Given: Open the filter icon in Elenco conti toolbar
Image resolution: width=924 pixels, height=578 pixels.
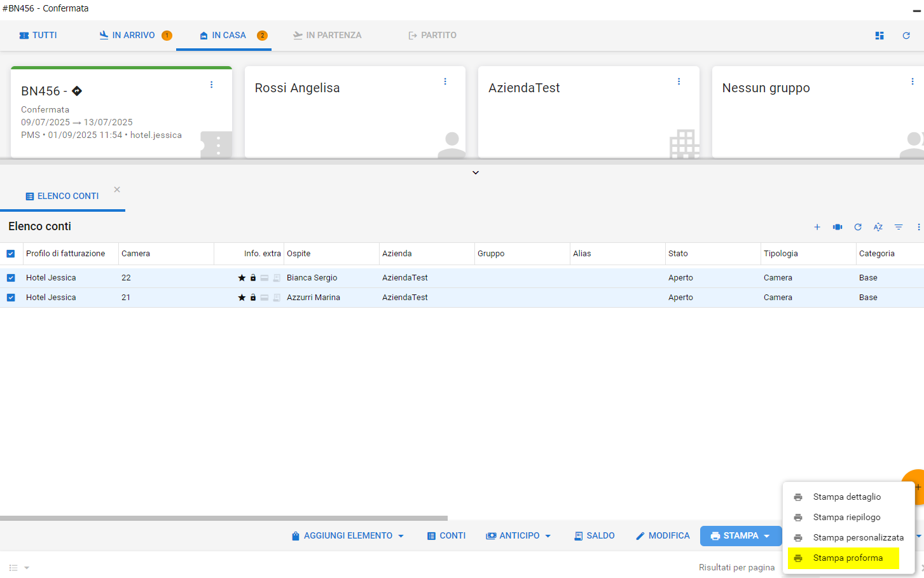Looking at the screenshot, I should coord(899,227).
